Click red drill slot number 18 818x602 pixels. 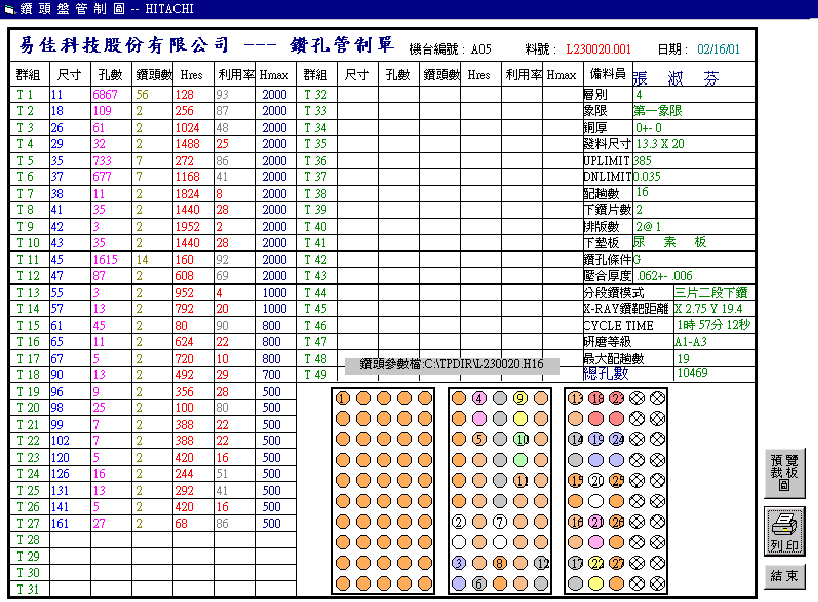pos(596,399)
